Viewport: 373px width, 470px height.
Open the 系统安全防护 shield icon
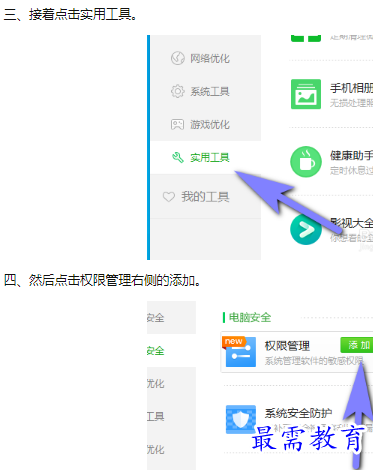click(x=241, y=419)
